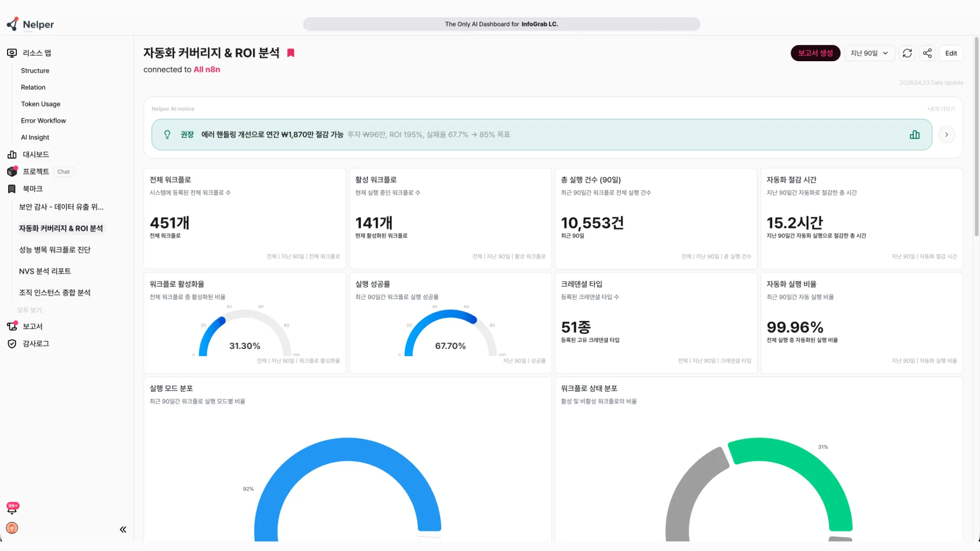The image size is (980, 551).
Task: Open the user profile avatar
Action: pos(12,528)
